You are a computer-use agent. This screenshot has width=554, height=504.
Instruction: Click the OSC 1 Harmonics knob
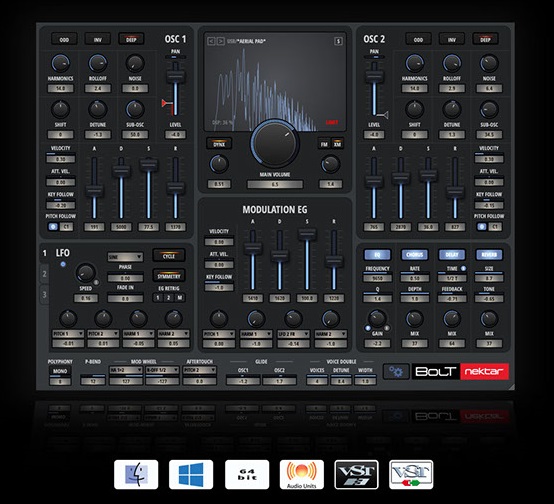(60, 64)
